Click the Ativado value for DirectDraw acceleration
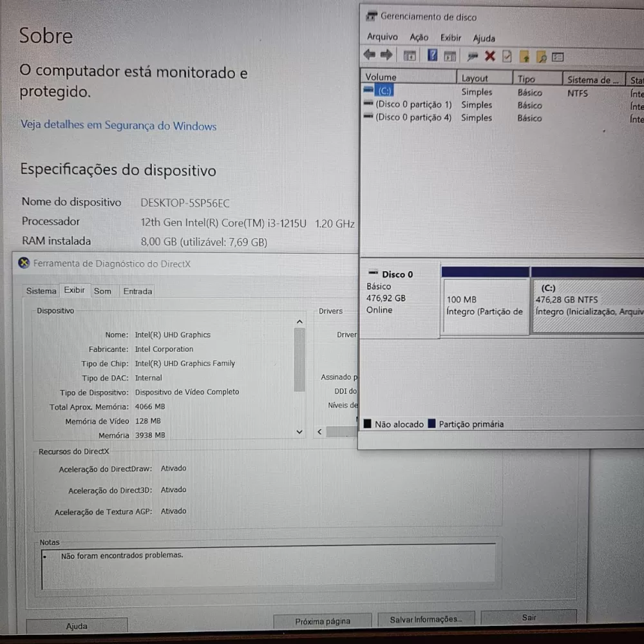This screenshot has height=644, width=644. [x=173, y=468]
